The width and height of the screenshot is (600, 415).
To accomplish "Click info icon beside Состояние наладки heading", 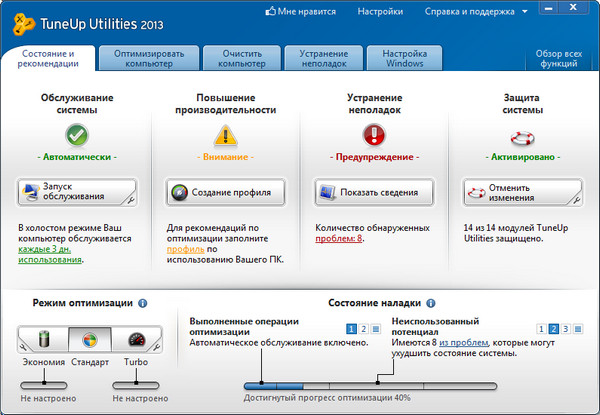I will coord(443,303).
